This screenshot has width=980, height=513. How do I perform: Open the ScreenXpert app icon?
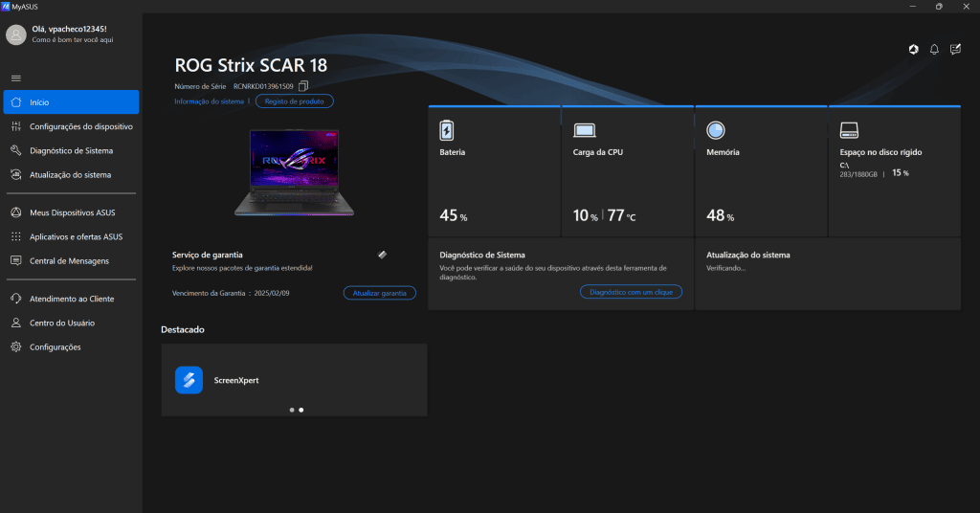click(189, 380)
